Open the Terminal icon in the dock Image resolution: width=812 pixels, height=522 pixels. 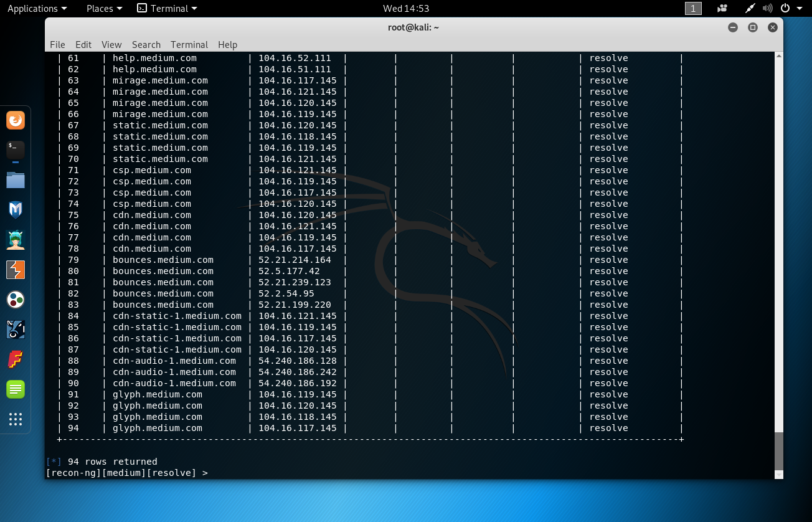click(16, 150)
